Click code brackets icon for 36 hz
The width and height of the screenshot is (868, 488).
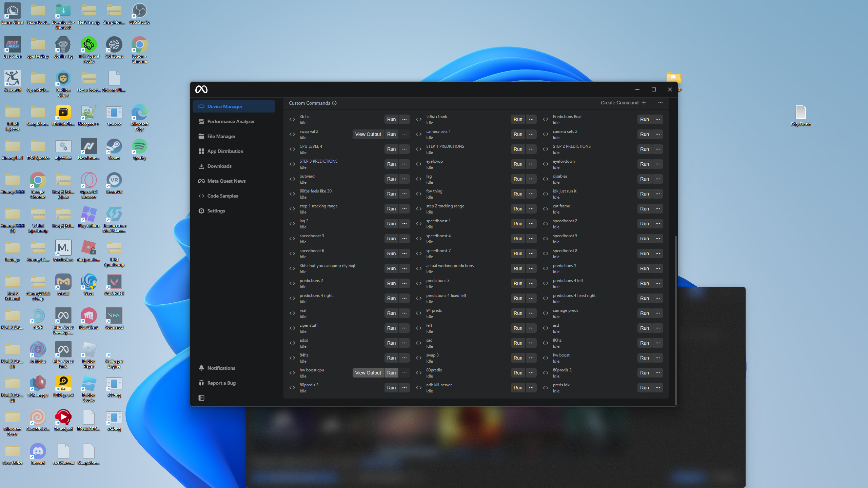[x=292, y=119]
